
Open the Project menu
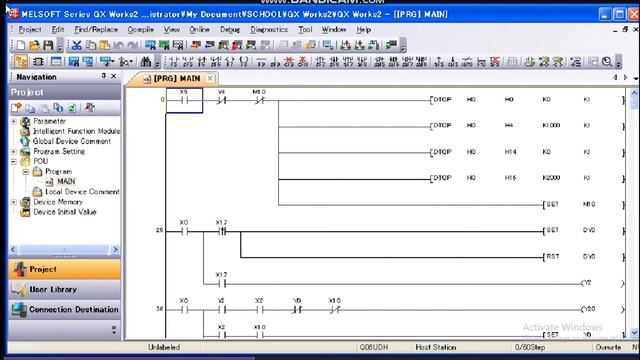pos(30,29)
